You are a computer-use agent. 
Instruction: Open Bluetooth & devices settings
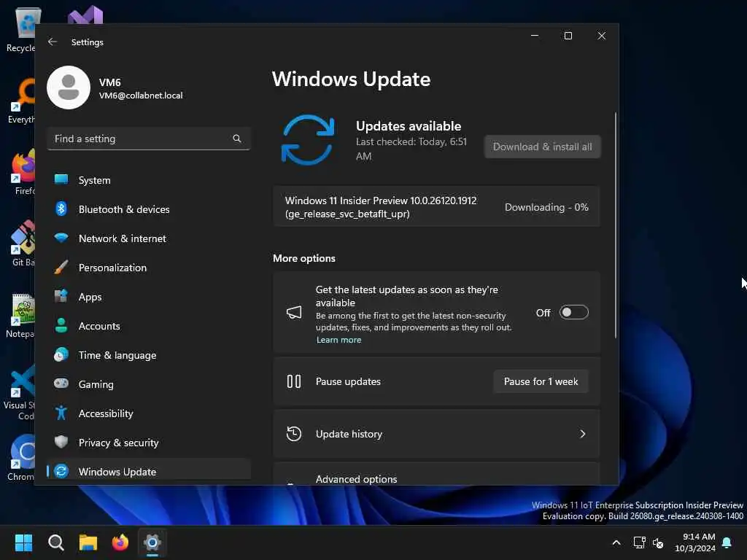149,209
